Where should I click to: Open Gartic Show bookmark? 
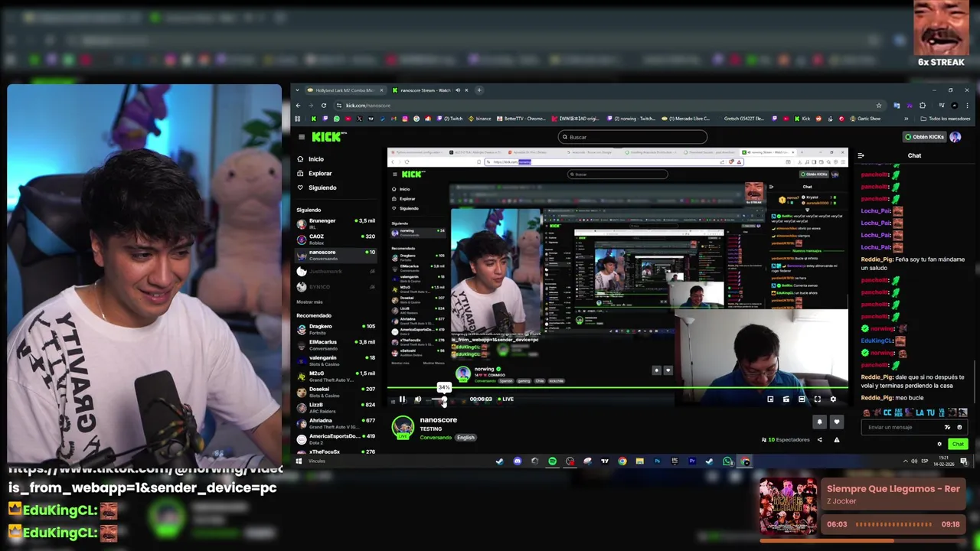(864, 119)
